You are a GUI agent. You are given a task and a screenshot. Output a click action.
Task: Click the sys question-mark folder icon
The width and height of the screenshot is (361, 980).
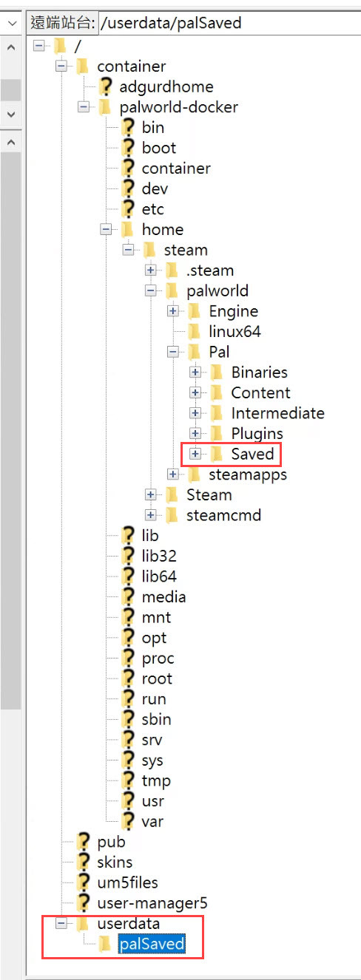(x=129, y=760)
